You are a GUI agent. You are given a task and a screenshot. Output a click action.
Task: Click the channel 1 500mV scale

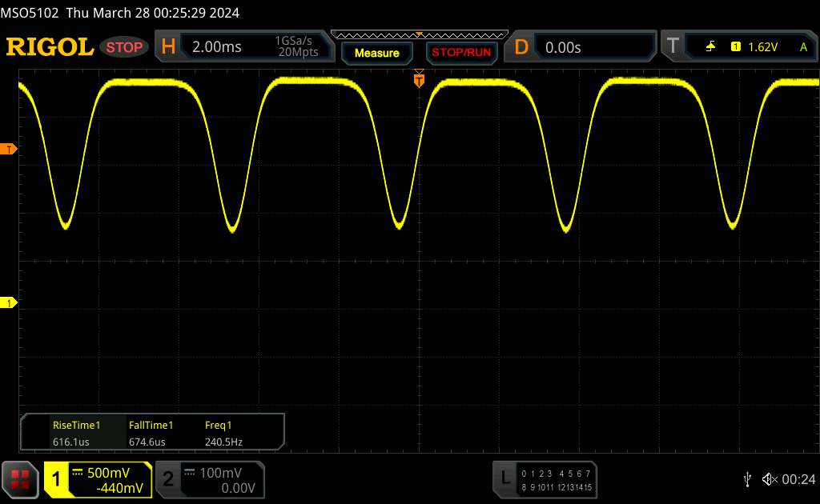(108, 473)
